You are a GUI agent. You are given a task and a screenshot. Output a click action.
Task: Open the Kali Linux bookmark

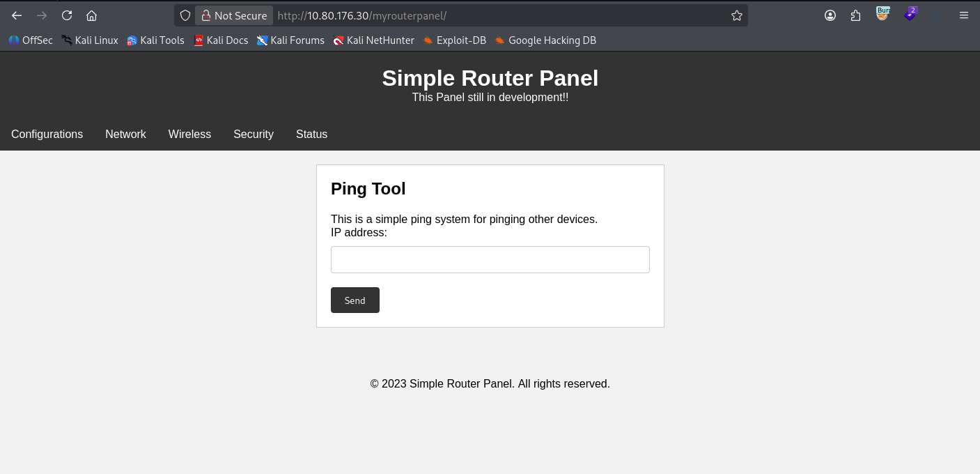click(x=90, y=40)
